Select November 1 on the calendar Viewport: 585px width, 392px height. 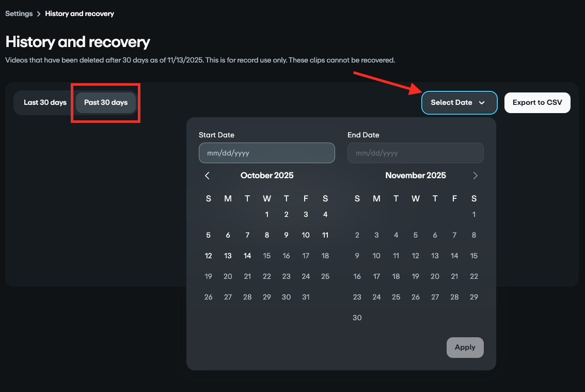pyautogui.click(x=473, y=214)
